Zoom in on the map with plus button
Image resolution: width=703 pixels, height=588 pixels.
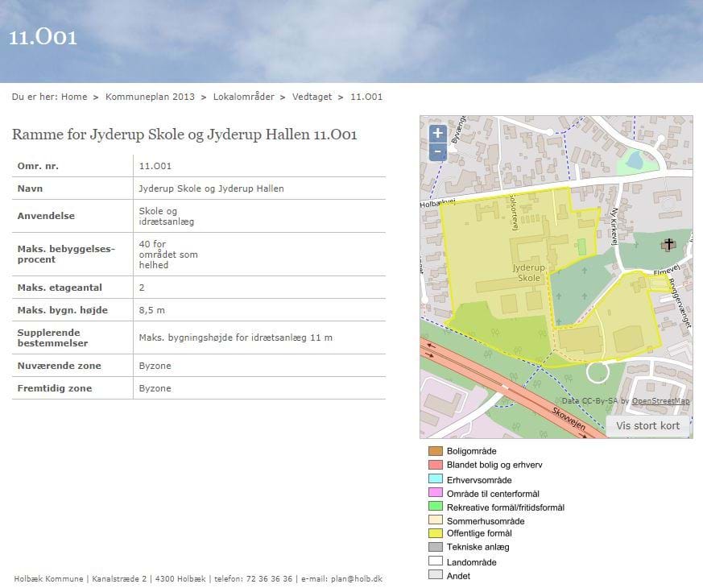coord(437,134)
